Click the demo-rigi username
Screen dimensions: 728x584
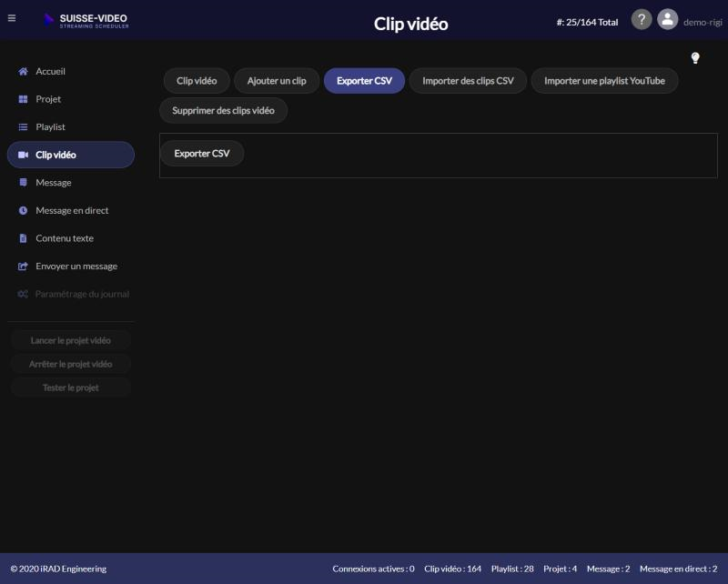click(x=703, y=22)
